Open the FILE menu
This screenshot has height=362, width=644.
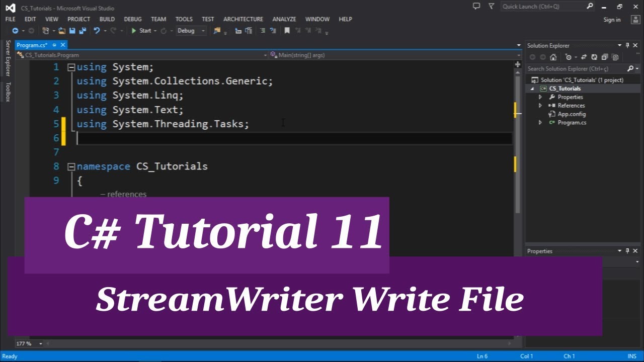coord(10,19)
